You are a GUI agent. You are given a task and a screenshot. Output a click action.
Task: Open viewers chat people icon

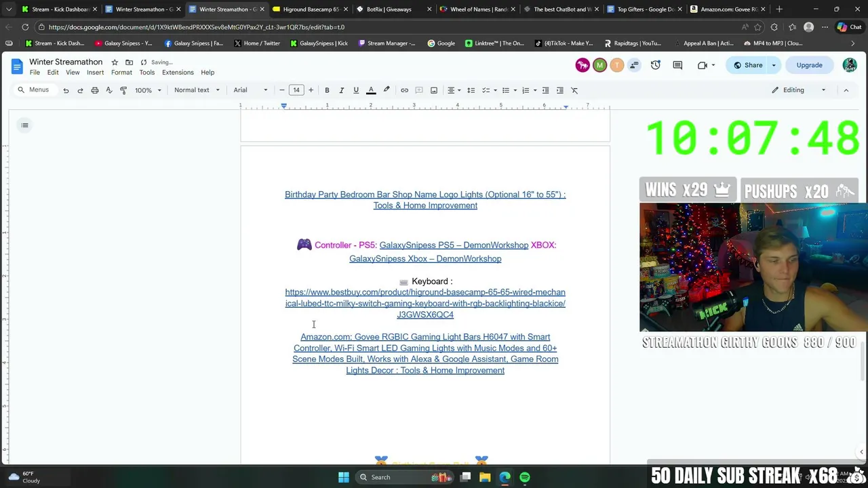coord(634,65)
